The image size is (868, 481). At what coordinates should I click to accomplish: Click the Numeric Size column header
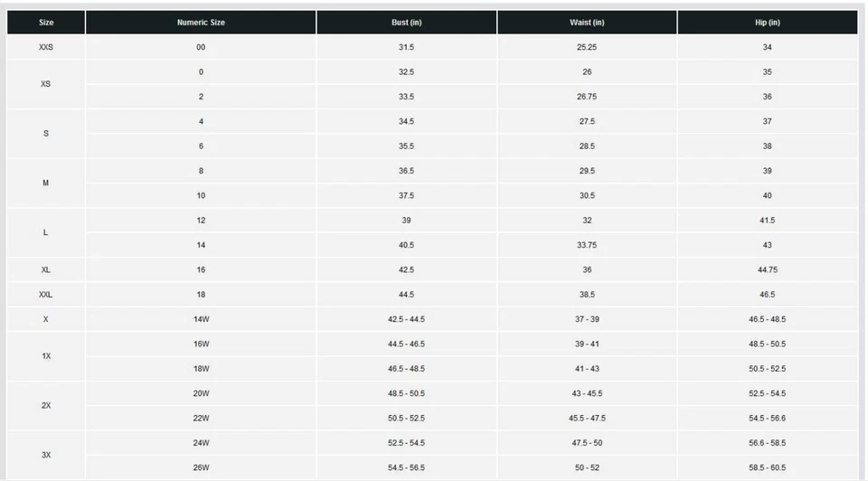[x=201, y=23]
